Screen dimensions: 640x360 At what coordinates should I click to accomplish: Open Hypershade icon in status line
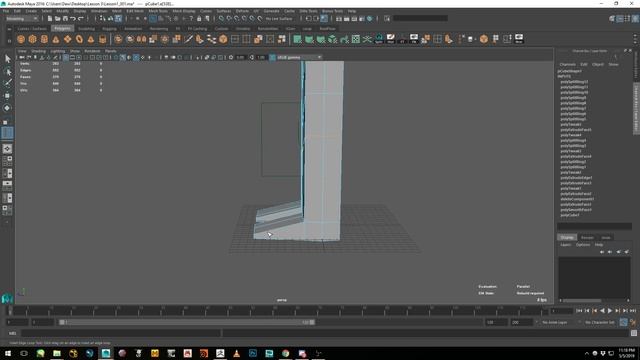pos(370,18)
